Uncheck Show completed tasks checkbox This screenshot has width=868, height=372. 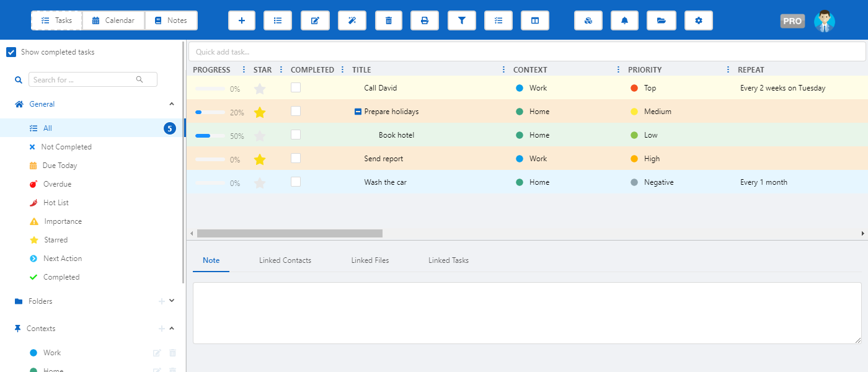tap(11, 52)
